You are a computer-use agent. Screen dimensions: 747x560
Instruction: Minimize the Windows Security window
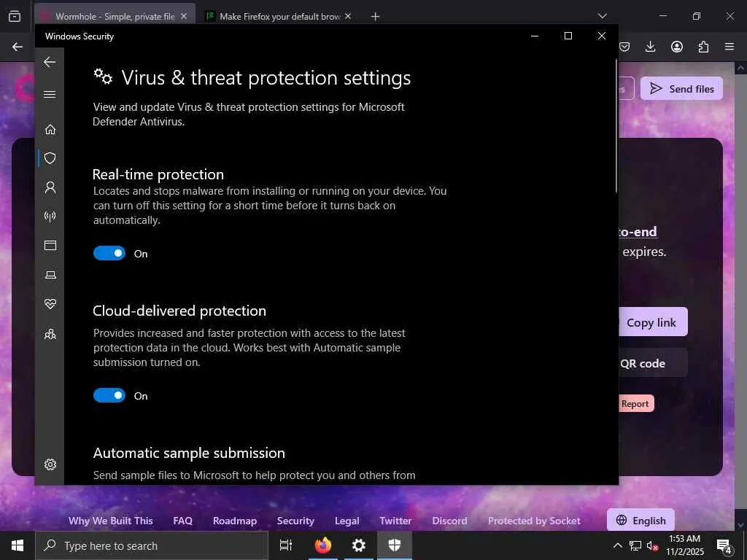pos(535,36)
